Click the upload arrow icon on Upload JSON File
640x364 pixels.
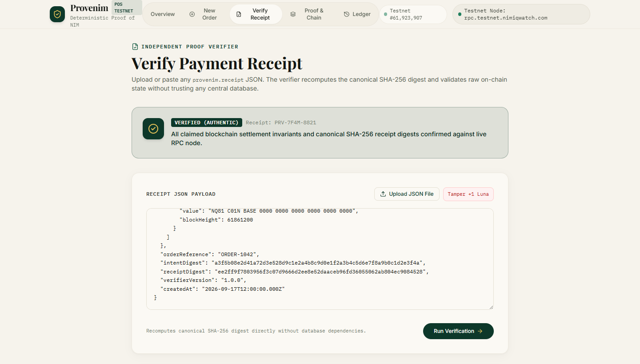point(383,194)
